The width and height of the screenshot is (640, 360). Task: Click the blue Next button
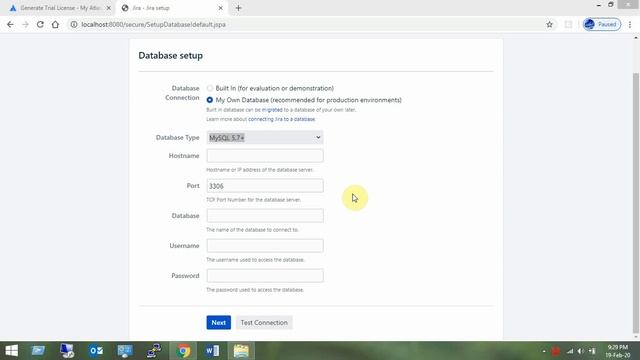pos(218,322)
